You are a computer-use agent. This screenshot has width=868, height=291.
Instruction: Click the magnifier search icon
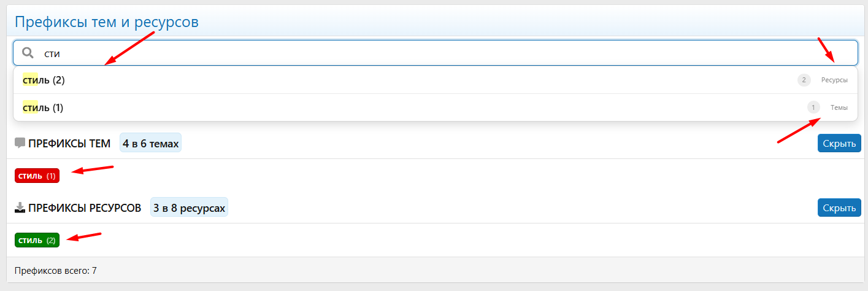click(28, 53)
